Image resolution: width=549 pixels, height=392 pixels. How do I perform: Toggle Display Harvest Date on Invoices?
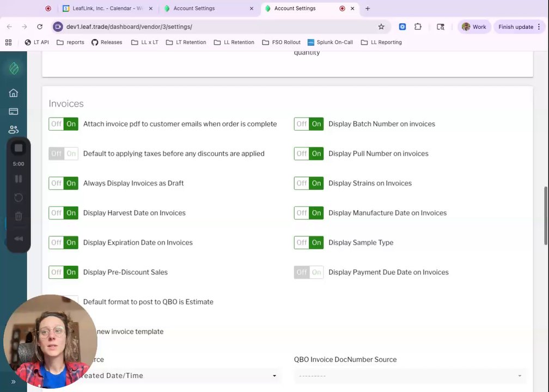tap(63, 213)
